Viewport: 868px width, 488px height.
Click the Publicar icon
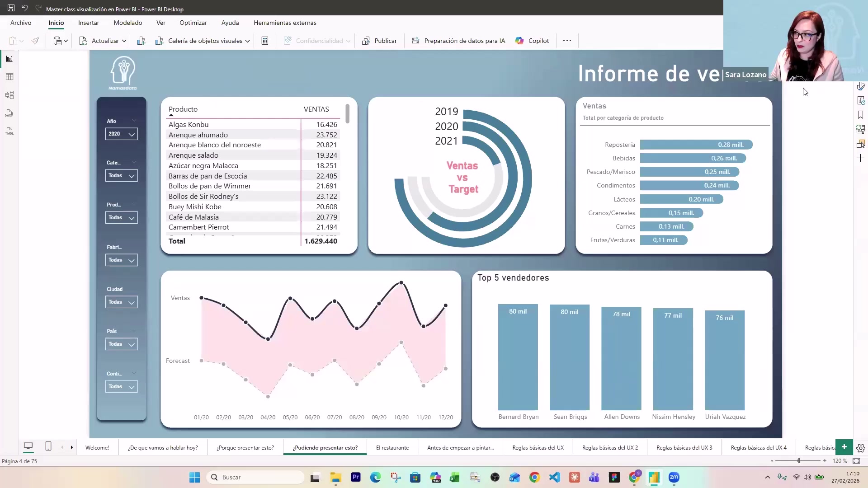point(366,41)
